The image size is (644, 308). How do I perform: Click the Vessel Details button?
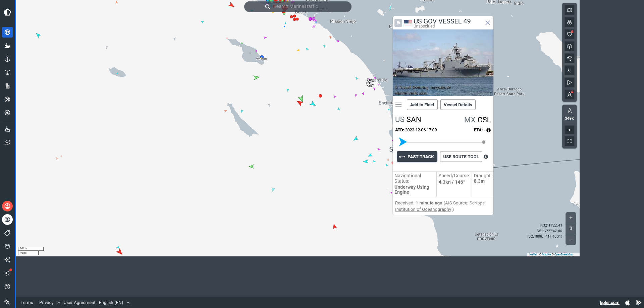pos(458,105)
